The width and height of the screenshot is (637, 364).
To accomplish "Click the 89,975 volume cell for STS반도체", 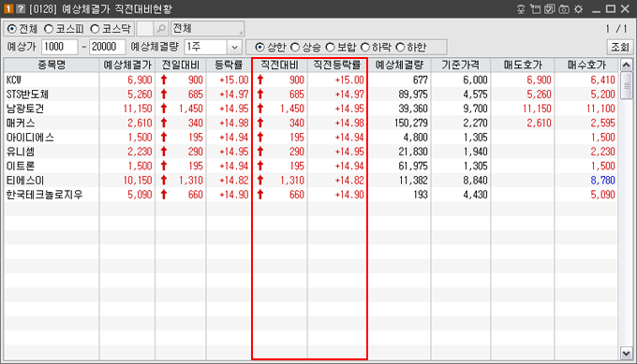I will pyautogui.click(x=413, y=95).
